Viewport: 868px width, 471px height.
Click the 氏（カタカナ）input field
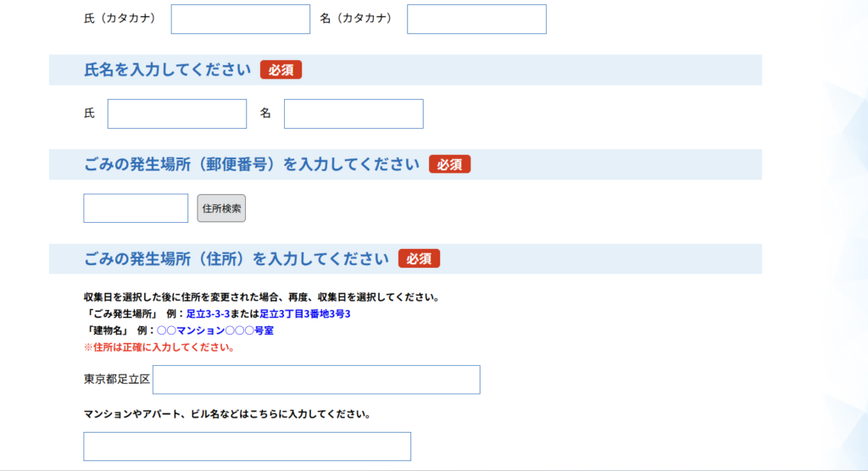[x=240, y=19]
